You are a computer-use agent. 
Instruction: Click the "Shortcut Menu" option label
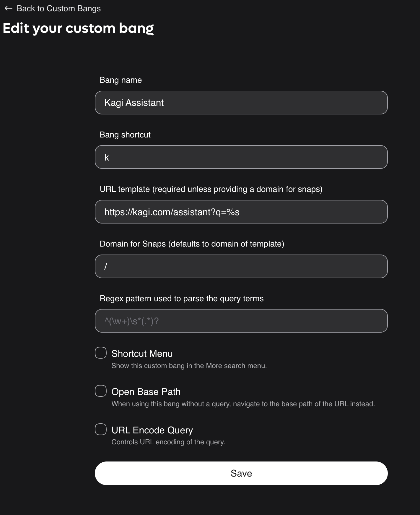click(142, 354)
